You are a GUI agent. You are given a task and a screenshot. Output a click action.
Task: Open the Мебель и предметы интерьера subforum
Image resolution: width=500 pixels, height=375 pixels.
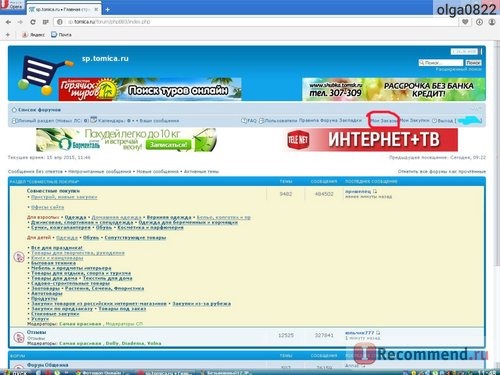(71, 268)
